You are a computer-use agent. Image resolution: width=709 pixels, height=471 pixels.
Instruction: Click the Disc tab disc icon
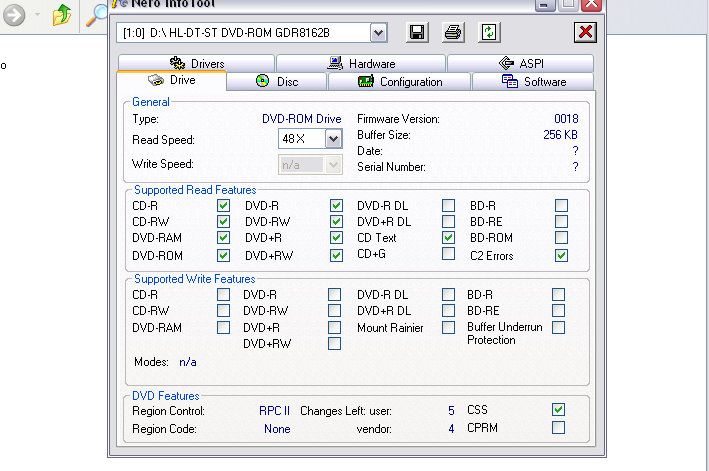[262, 81]
